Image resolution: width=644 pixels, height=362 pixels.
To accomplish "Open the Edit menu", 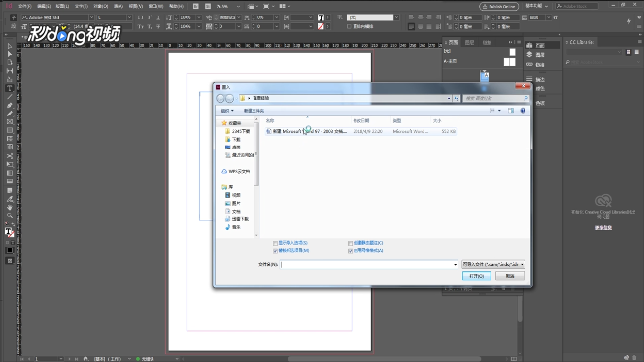I will (44, 6).
